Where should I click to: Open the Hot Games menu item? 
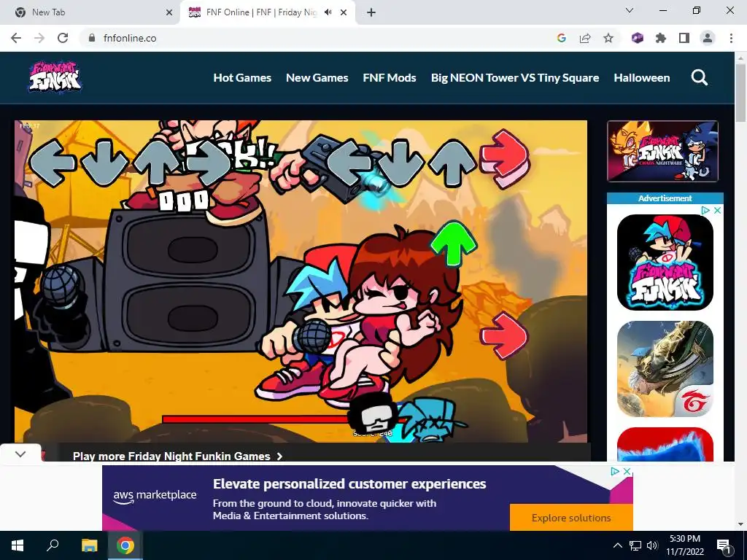(242, 77)
